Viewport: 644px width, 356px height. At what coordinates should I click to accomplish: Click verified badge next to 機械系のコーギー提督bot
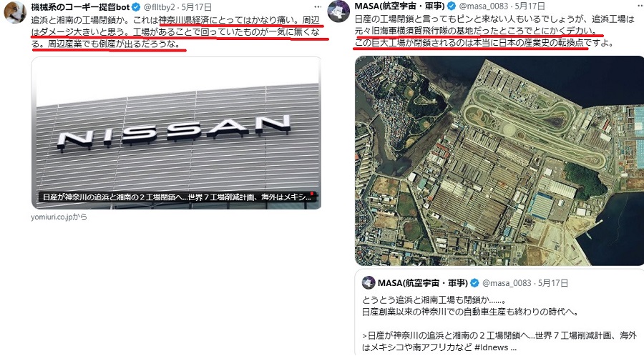point(137,7)
